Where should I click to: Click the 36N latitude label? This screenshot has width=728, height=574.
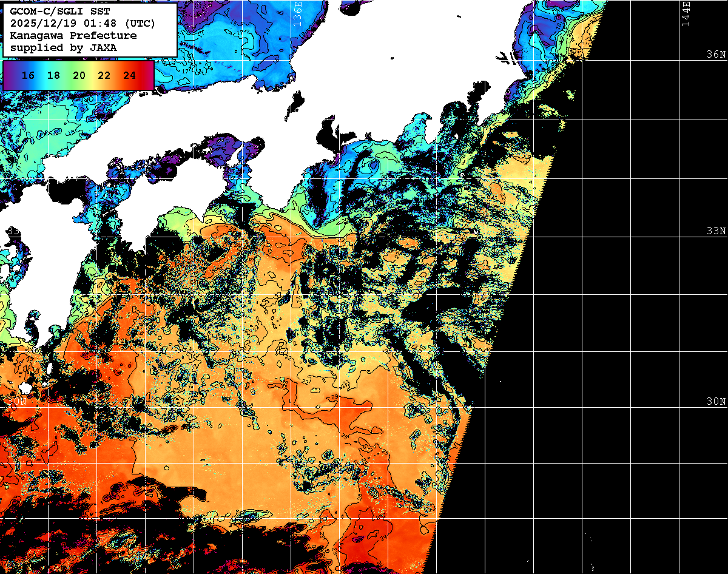tap(716, 55)
